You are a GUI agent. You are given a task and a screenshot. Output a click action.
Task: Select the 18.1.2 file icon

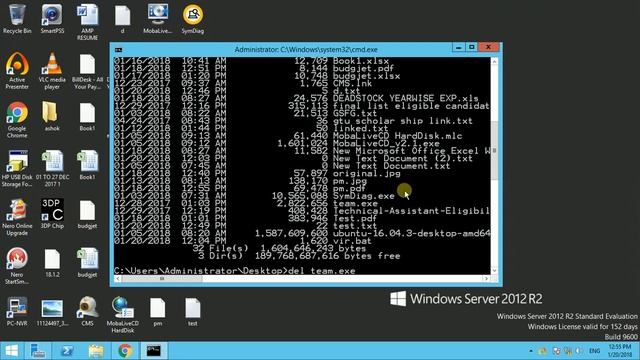(x=52, y=263)
